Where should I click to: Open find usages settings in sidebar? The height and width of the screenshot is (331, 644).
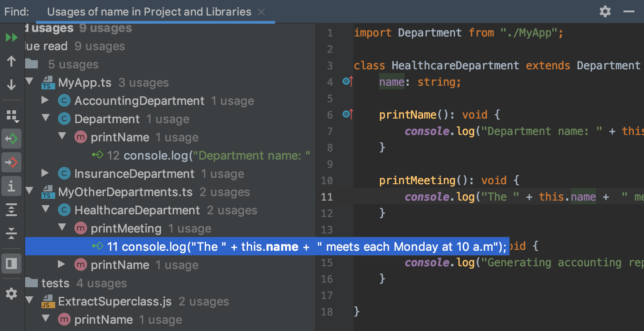point(11,294)
